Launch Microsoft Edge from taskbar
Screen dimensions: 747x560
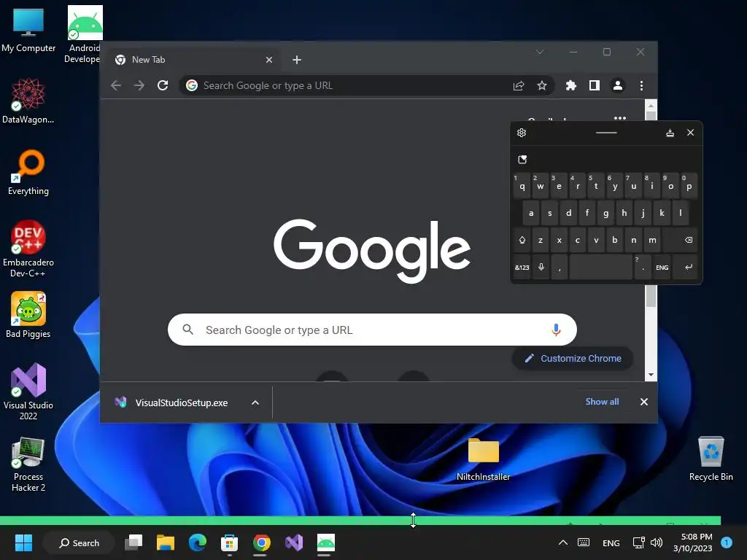tap(197, 542)
